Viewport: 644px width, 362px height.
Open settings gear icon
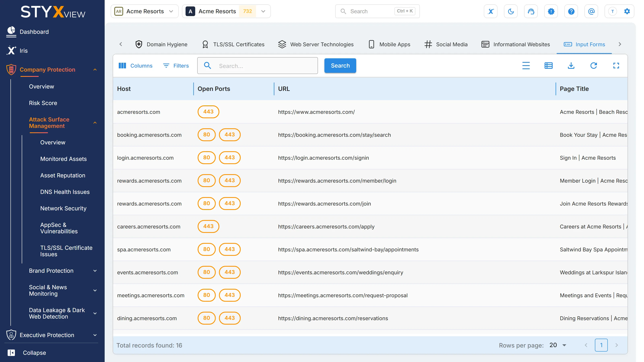tap(627, 11)
